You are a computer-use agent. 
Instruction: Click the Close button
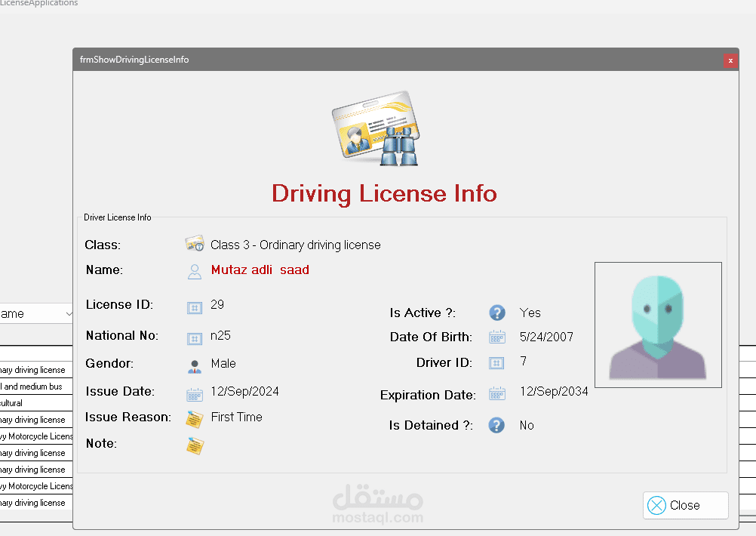click(x=685, y=505)
